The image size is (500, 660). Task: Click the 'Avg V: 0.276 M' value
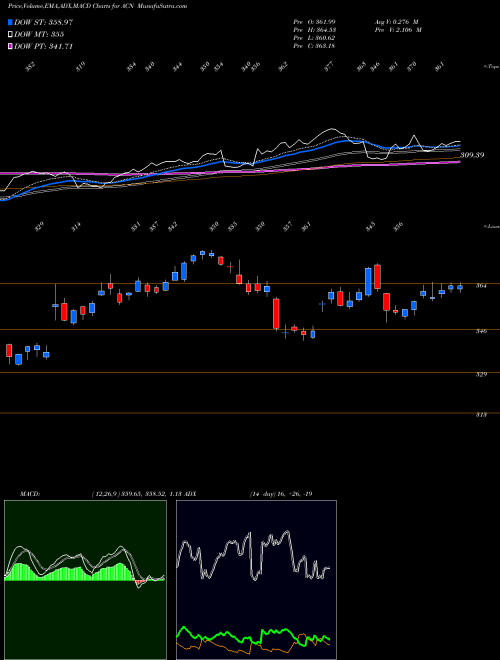[396, 21]
